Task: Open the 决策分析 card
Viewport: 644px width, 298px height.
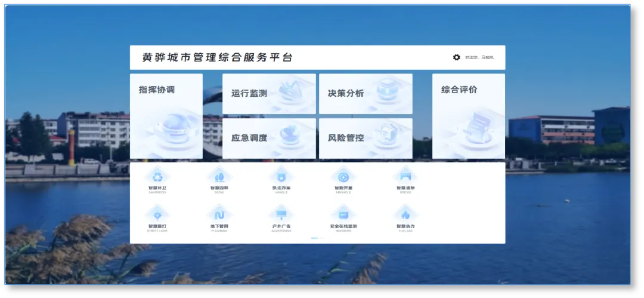Action: (366, 94)
